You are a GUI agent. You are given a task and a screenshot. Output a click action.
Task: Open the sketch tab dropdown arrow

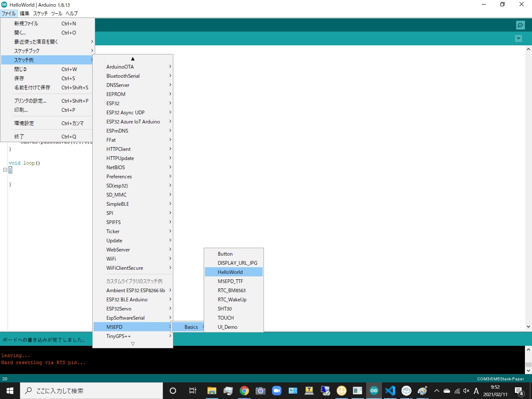click(518, 39)
